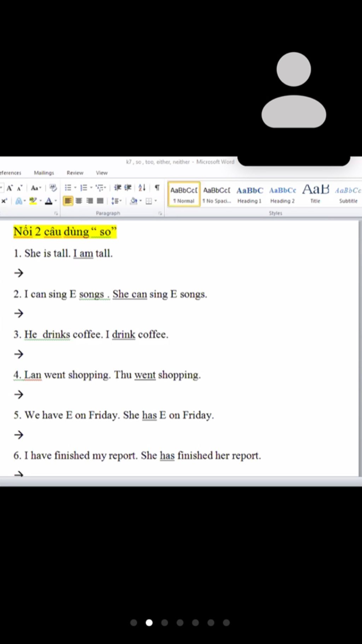
Task: Toggle Align Text Right
Action: [89, 201]
